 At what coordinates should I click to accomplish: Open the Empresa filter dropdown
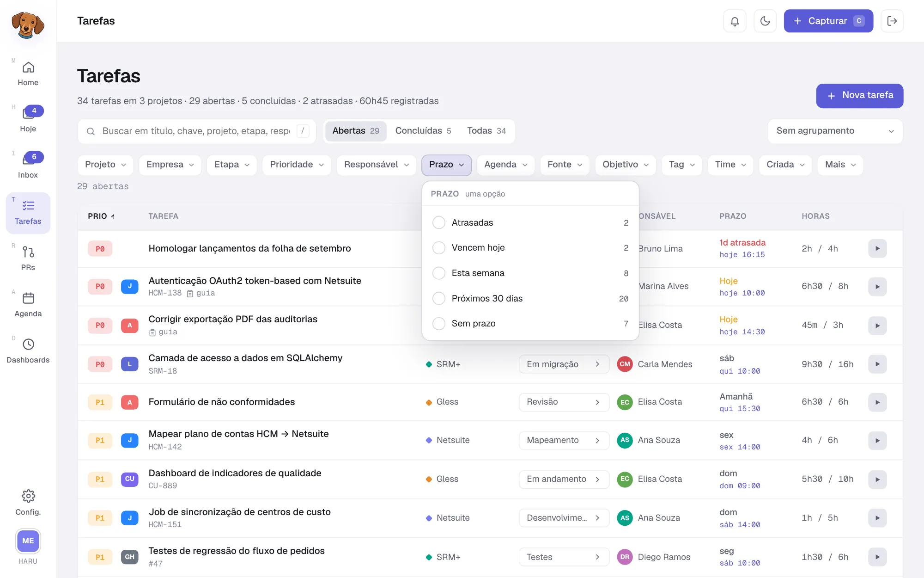click(x=170, y=165)
